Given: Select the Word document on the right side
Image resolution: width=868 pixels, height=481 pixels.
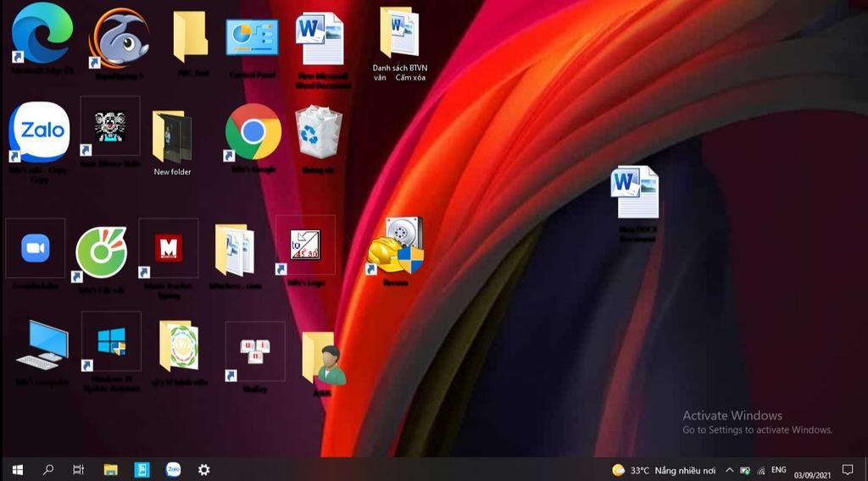Looking at the screenshot, I should tap(636, 192).
